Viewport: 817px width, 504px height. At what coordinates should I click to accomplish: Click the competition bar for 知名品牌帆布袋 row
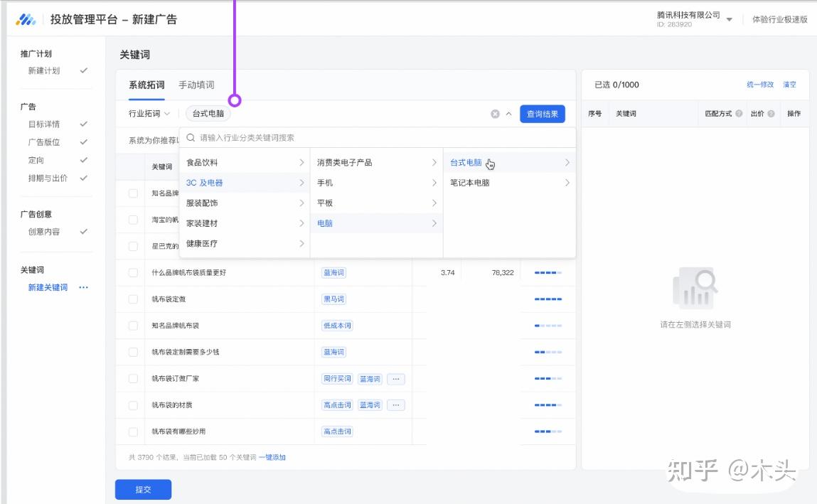[548, 326]
